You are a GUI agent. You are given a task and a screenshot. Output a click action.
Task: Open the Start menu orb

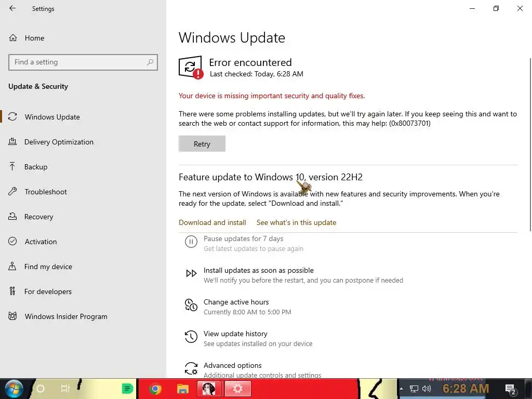point(14,389)
